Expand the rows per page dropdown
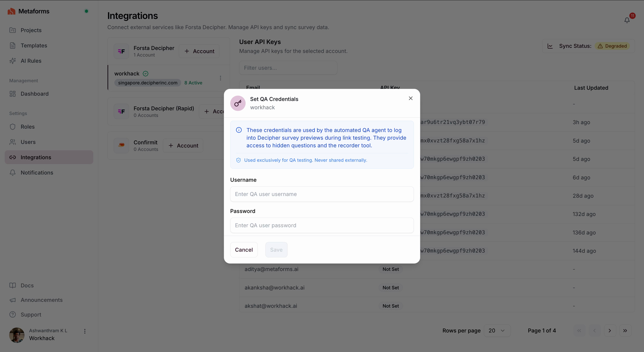The width and height of the screenshot is (644, 352). [497, 331]
